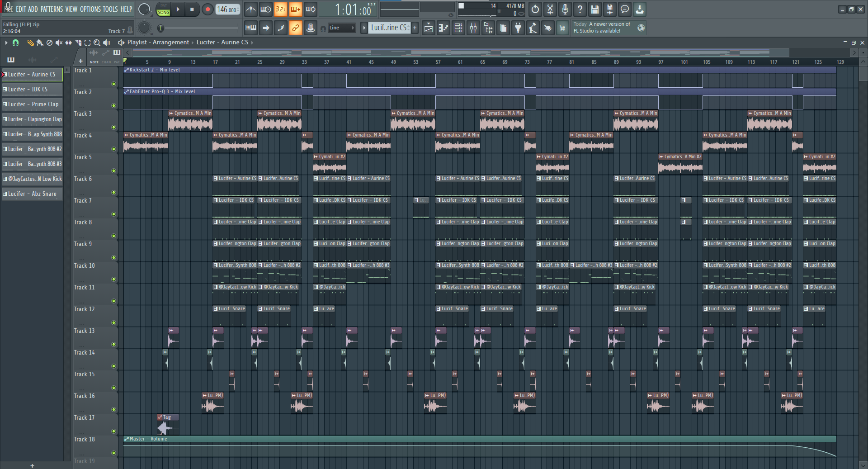This screenshot has height=469, width=868.
Task: Open the OPTIONS menu
Action: 90,9
